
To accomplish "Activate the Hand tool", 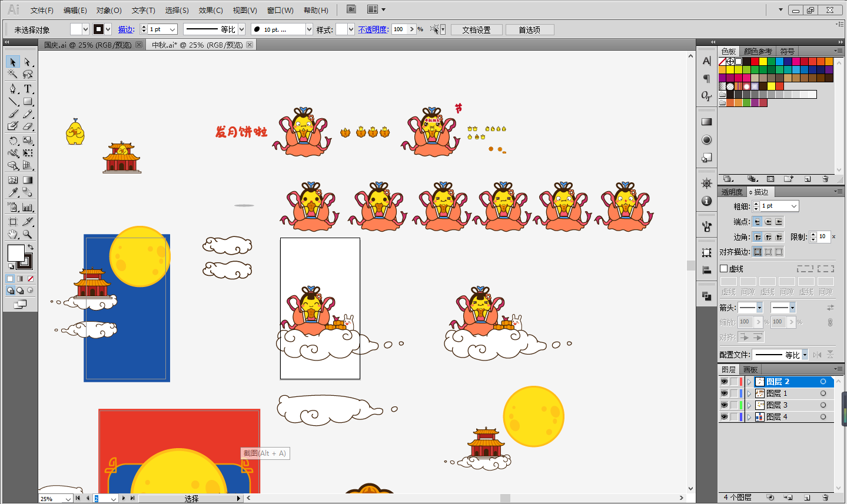I will click(x=13, y=234).
